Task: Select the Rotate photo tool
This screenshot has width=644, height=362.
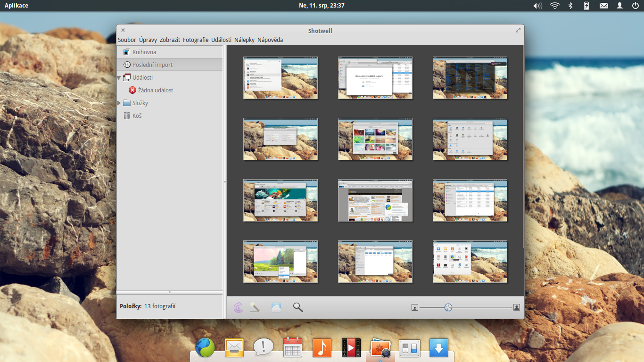Action: click(238, 307)
